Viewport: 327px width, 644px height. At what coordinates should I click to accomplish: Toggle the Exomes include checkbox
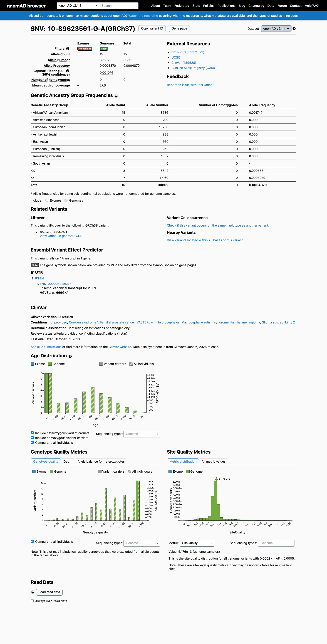click(47, 200)
